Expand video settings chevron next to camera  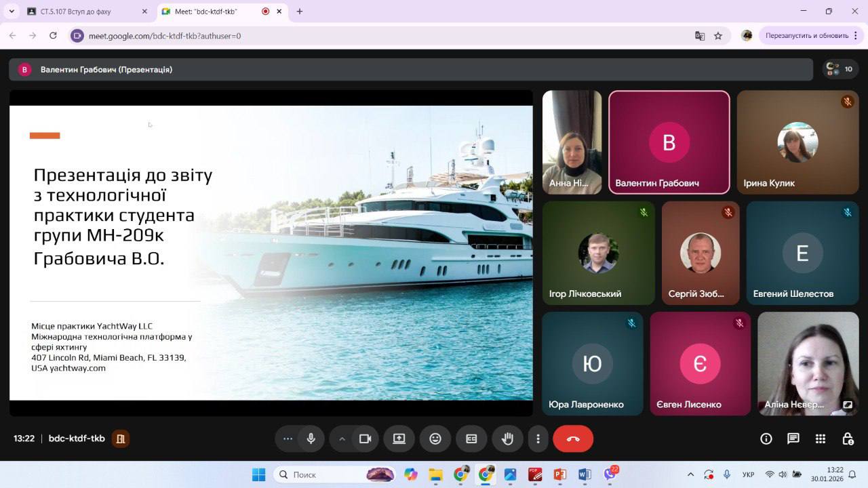click(342, 439)
